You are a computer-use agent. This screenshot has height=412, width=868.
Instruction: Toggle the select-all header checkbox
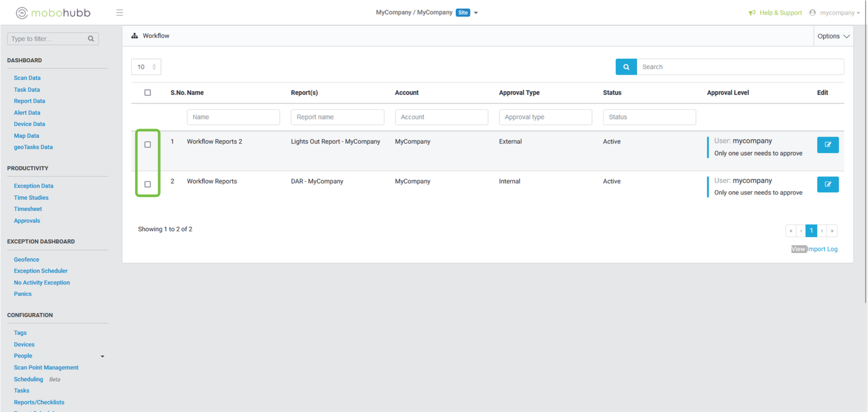point(148,93)
